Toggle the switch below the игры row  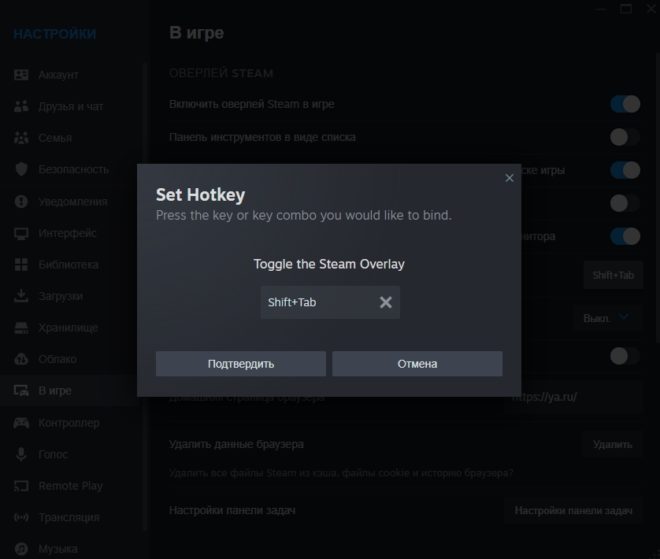click(625, 203)
